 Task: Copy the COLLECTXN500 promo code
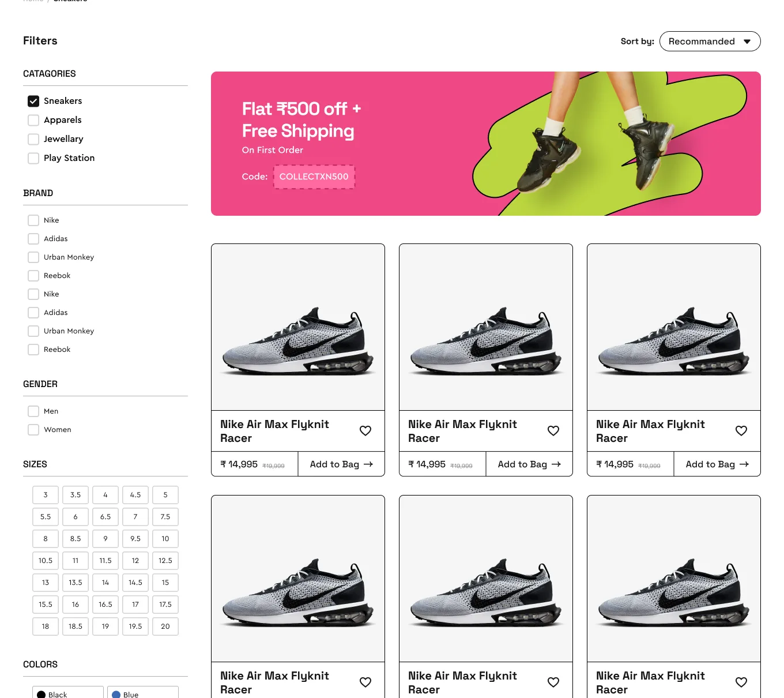314,177
